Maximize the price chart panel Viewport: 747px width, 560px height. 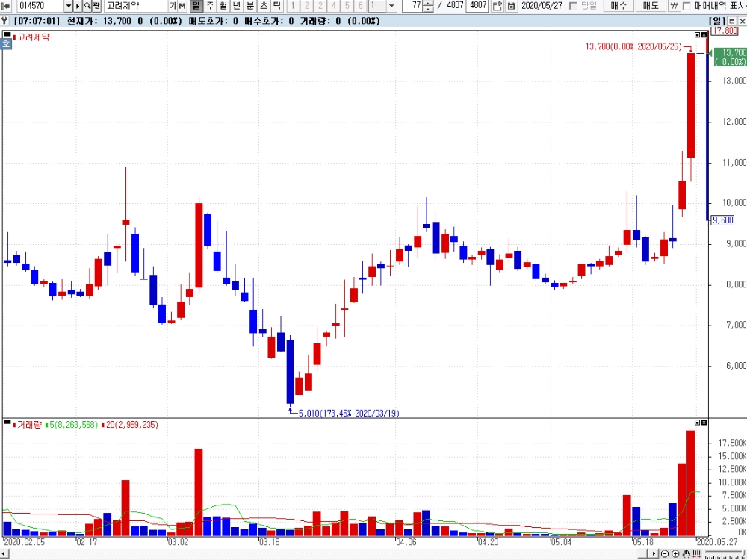coord(698,35)
